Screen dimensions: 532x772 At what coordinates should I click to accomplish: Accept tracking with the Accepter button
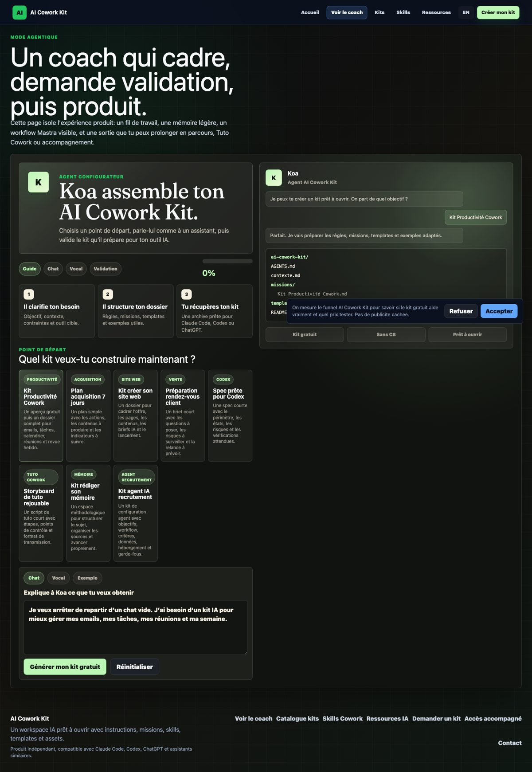[x=499, y=311]
